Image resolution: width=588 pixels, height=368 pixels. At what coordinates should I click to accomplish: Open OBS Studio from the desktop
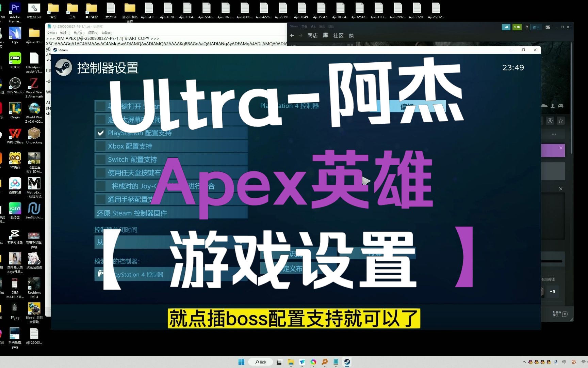click(15, 83)
